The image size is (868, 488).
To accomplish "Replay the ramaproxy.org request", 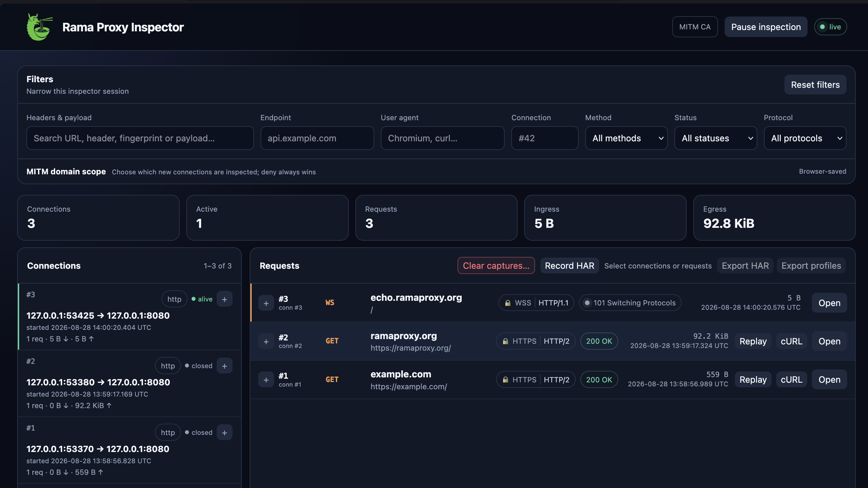I will (753, 341).
